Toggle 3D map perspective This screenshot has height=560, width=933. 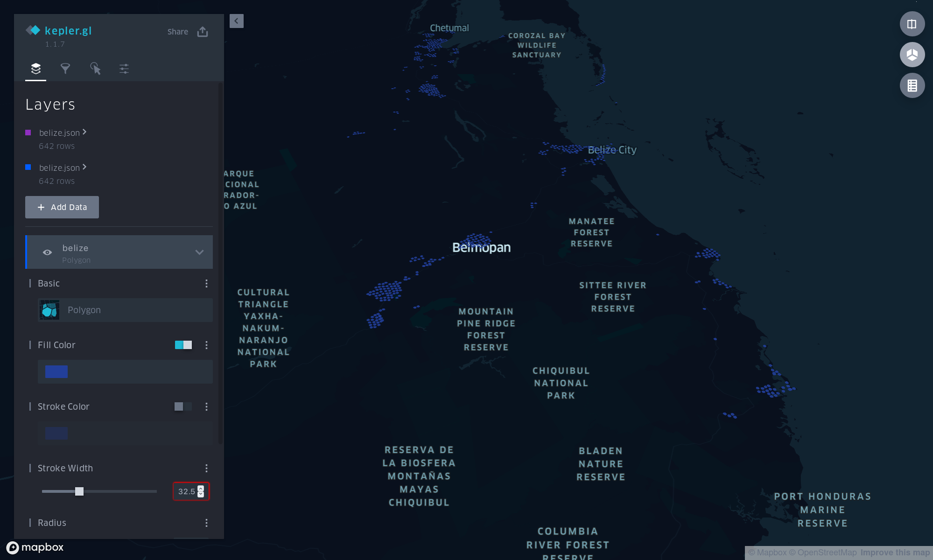tap(912, 55)
